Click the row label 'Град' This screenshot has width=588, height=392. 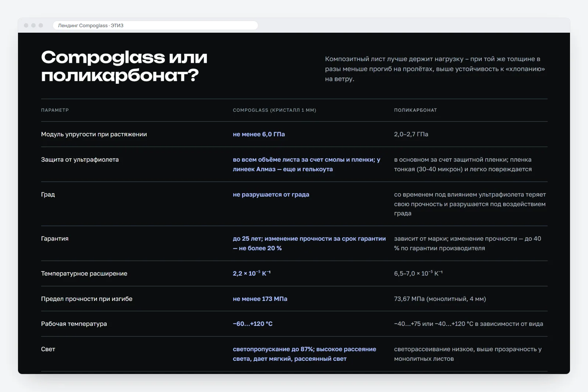click(48, 194)
